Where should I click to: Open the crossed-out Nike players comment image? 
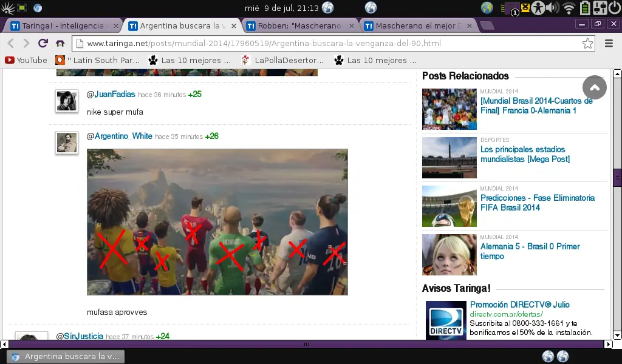click(217, 222)
